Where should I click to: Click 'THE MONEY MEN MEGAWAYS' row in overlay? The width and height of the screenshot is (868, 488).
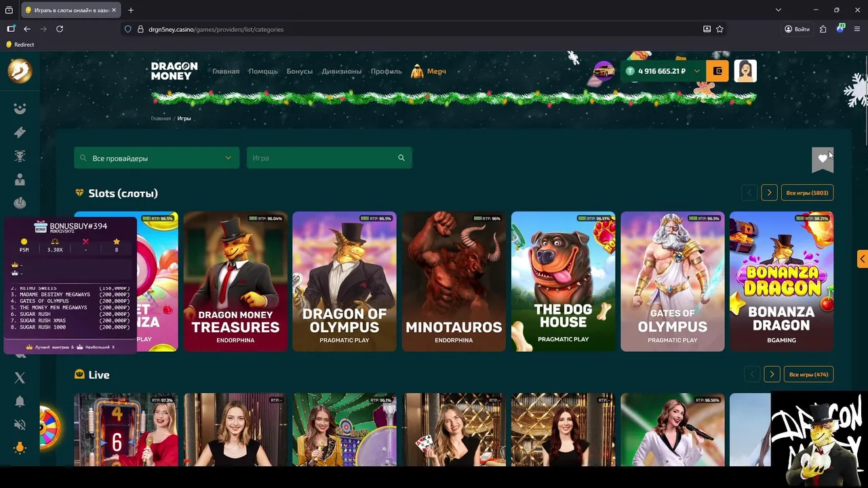click(x=71, y=307)
